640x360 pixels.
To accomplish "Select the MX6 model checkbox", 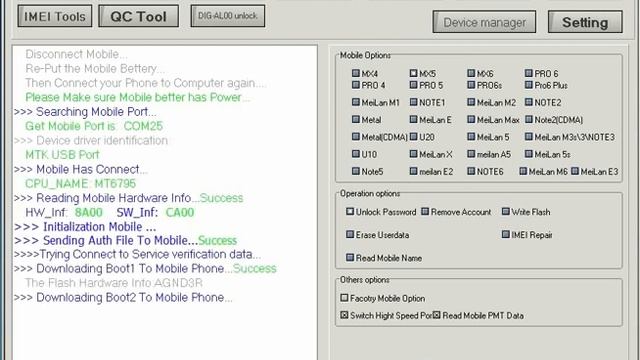I will click(x=471, y=73).
